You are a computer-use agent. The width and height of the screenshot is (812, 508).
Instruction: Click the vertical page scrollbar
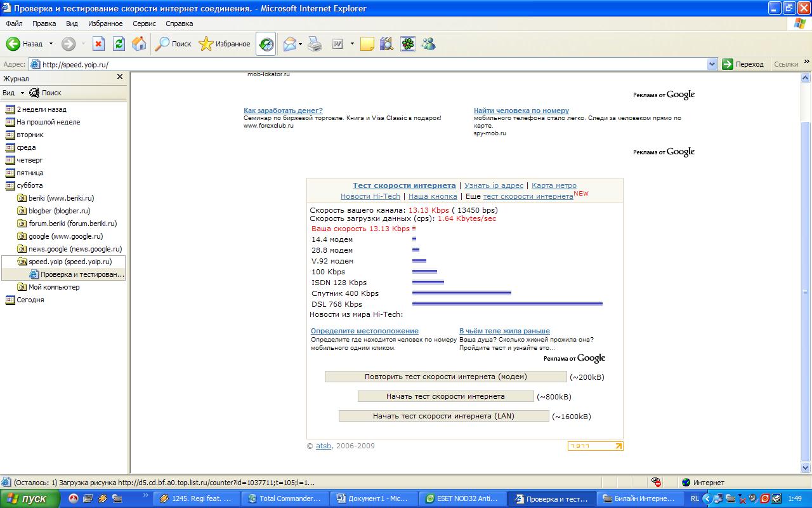coord(806,286)
